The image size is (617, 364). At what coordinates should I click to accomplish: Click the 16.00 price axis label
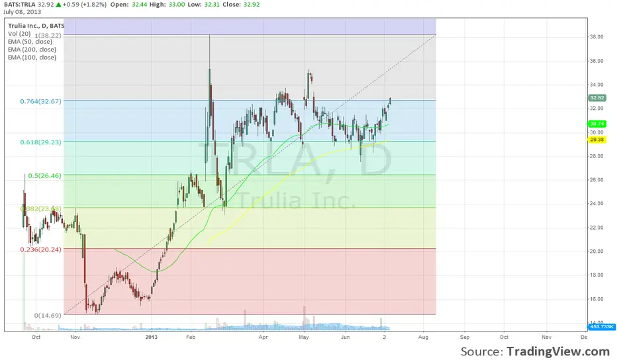(x=596, y=299)
